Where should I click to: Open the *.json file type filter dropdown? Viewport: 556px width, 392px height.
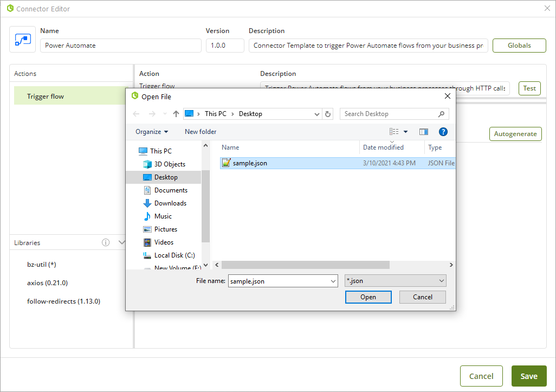pyautogui.click(x=396, y=281)
